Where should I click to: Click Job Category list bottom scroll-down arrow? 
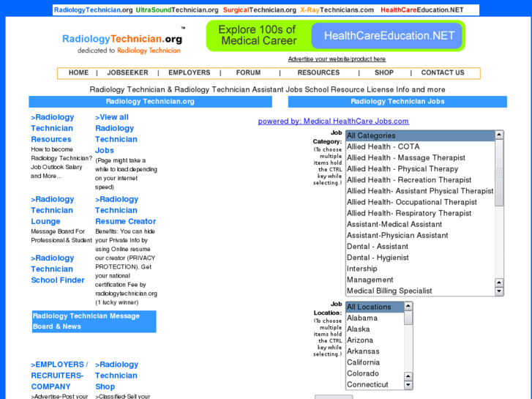tap(499, 291)
